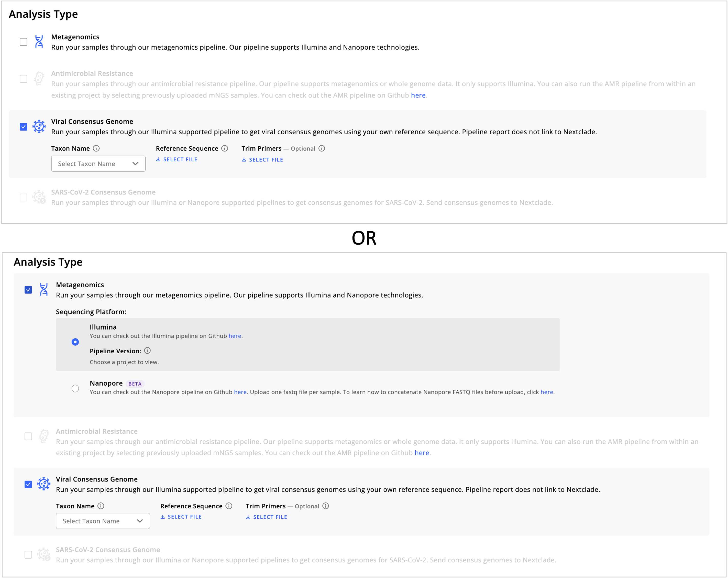Select file for Trim Primers in bottom panel
The image size is (728, 578).
[267, 517]
